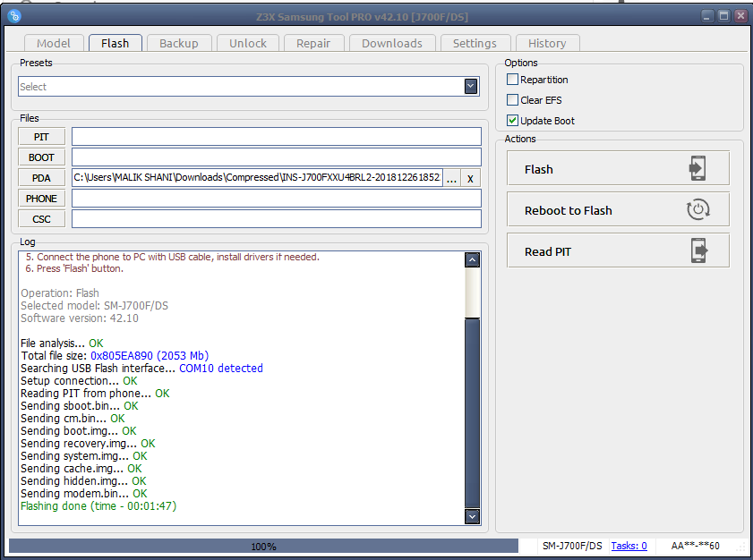The height and width of the screenshot is (560, 753).
Task: Click the Read PIT button
Action: tap(618, 251)
